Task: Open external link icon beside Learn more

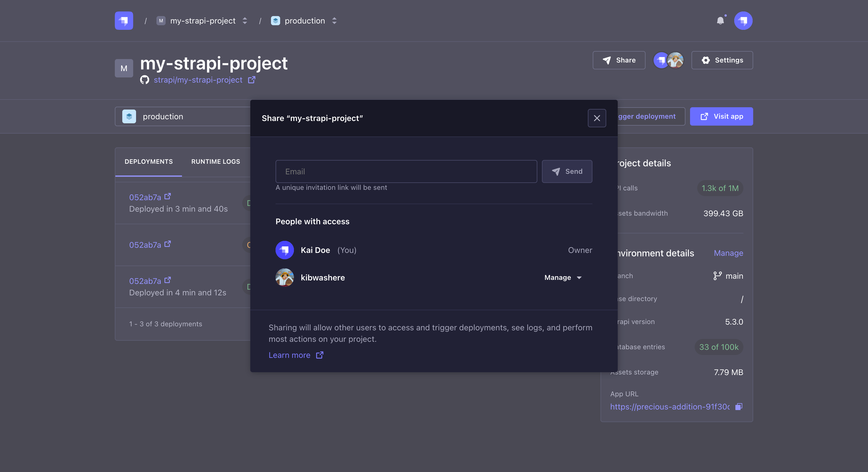Action: click(x=319, y=355)
